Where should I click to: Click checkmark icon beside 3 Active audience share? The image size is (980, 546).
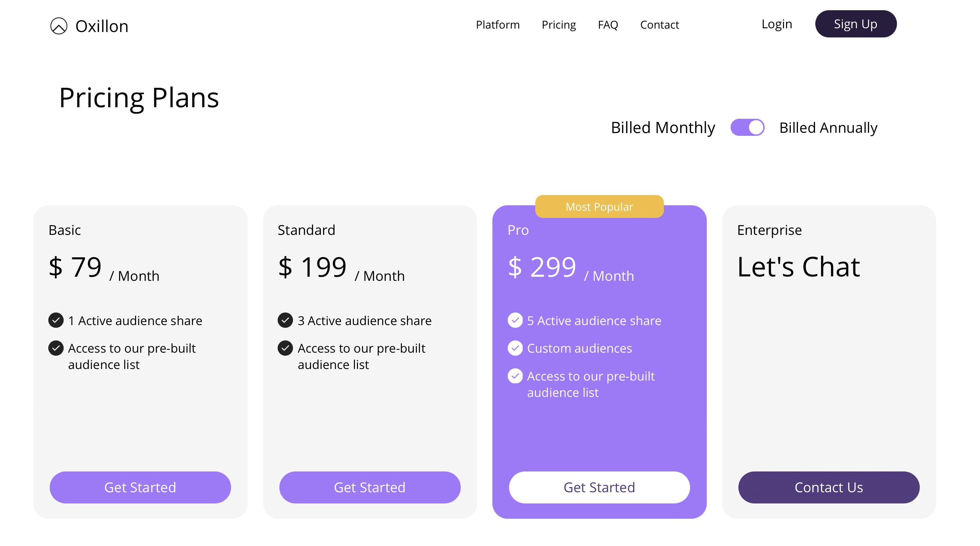tap(285, 320)
